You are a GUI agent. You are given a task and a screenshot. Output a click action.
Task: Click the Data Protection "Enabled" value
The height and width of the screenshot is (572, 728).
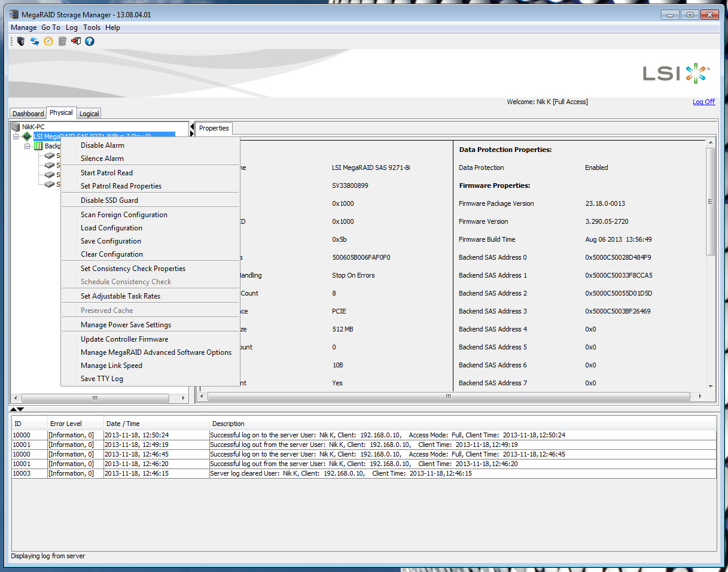click(x=596, y=168)
